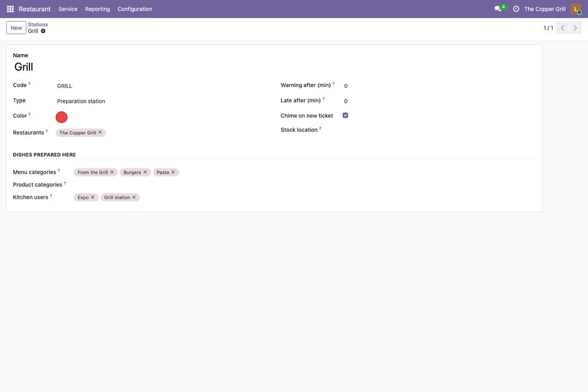Viewport: 588px width, 392px height.
Task: Switch company via The Copper Grill
Action: (x=545, y=9)
